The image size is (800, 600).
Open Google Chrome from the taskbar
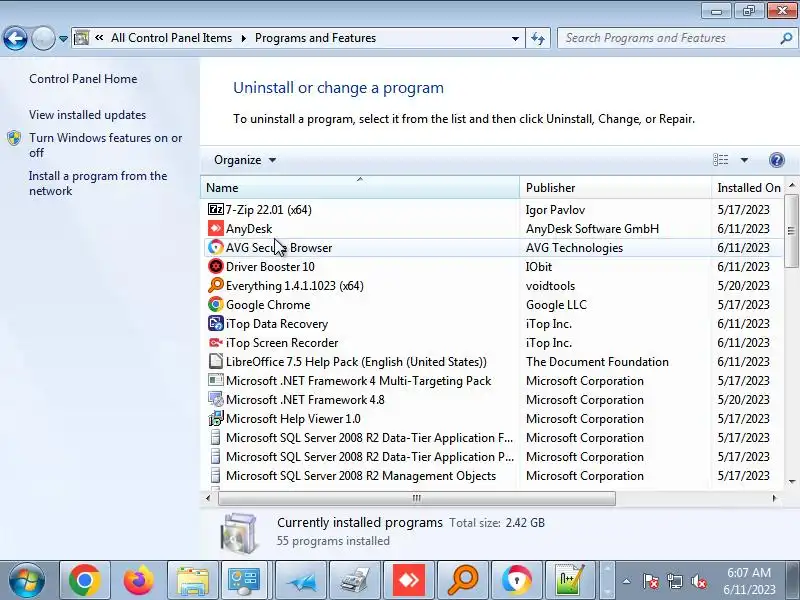pos(85,580)
